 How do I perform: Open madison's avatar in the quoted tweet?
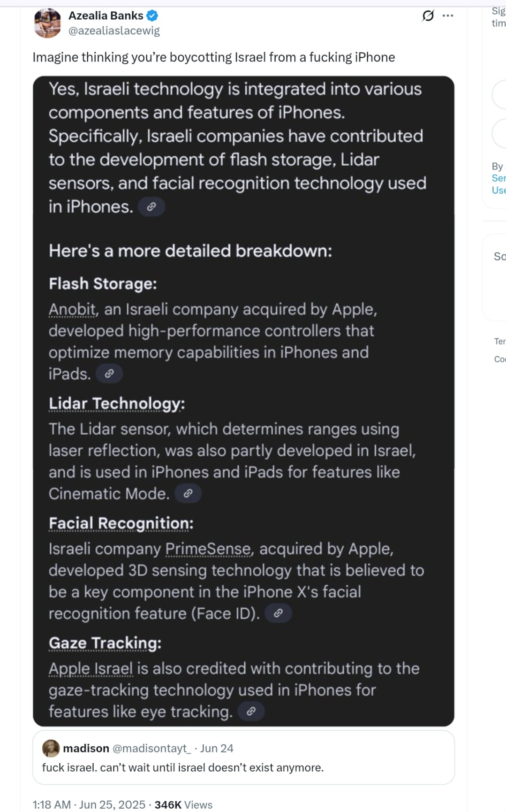[x=51, y=748]
